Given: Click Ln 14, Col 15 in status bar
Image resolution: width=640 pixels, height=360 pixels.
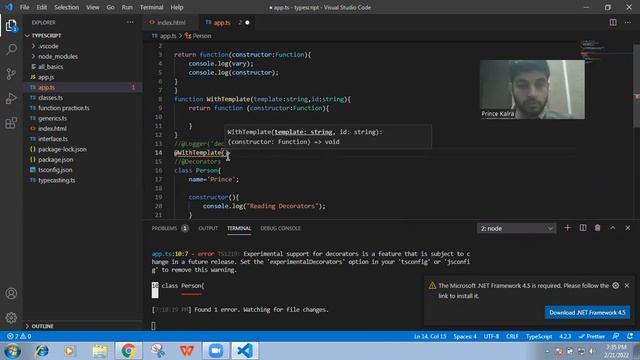Looking at the screenshot, I should 430,336.
